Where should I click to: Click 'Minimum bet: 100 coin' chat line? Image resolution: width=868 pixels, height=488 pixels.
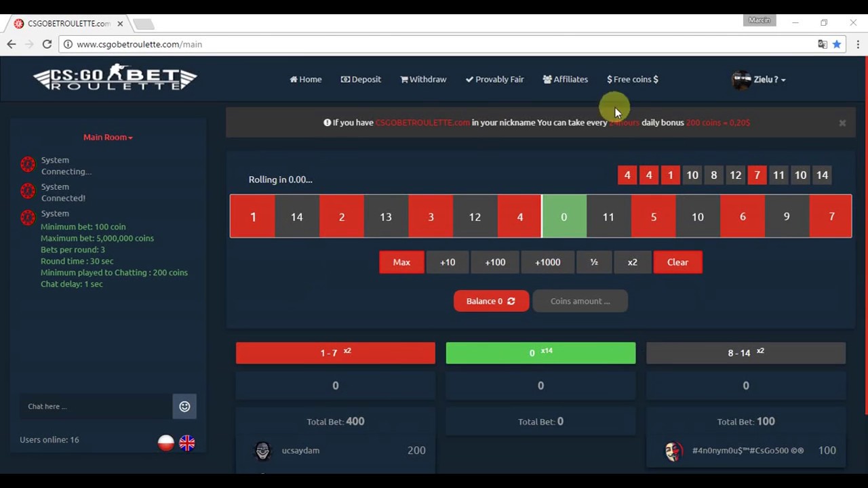[x=83, y=227]
